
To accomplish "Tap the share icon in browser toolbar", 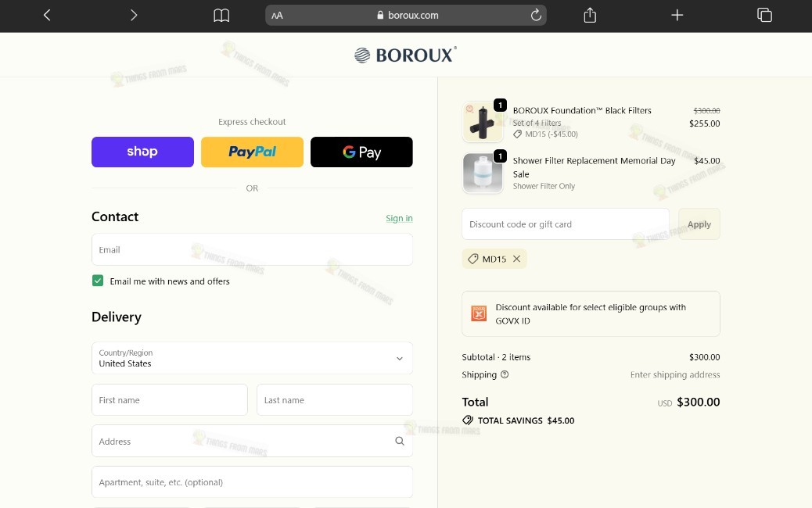I will (x=590, y=15).
